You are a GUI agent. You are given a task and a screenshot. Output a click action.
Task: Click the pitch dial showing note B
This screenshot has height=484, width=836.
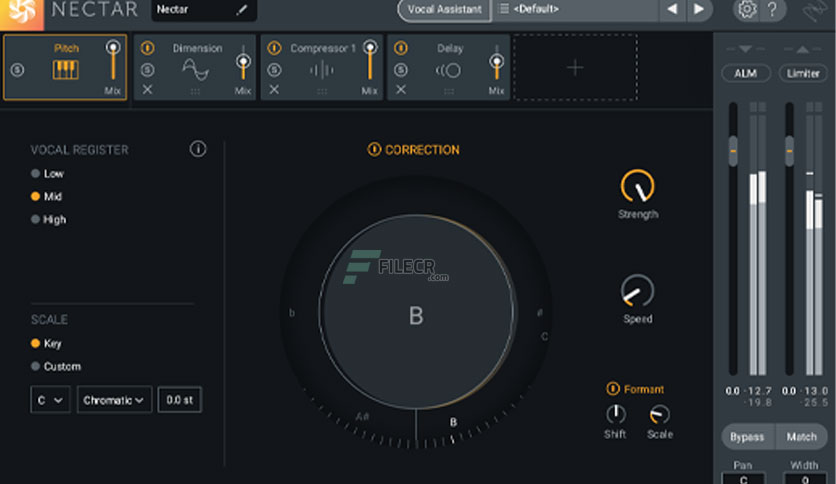pyautogui.click(x=416, y=312)
